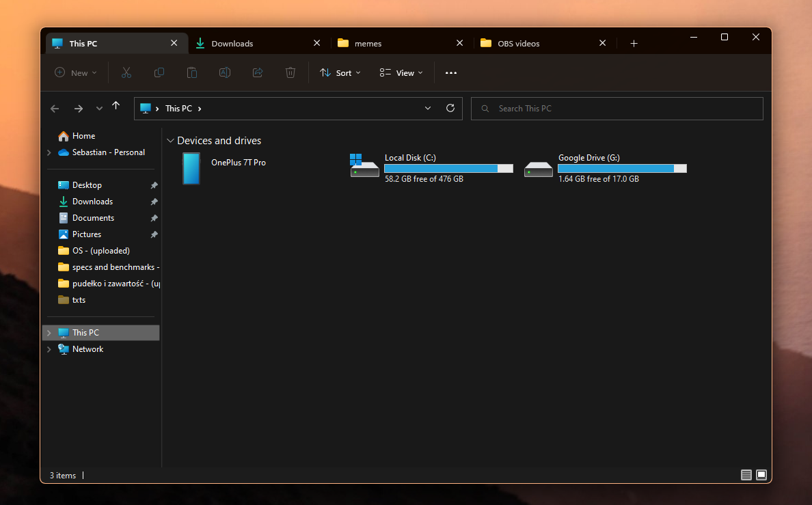Click the Cut scissors icon in toolbar

tap(126, 72)
